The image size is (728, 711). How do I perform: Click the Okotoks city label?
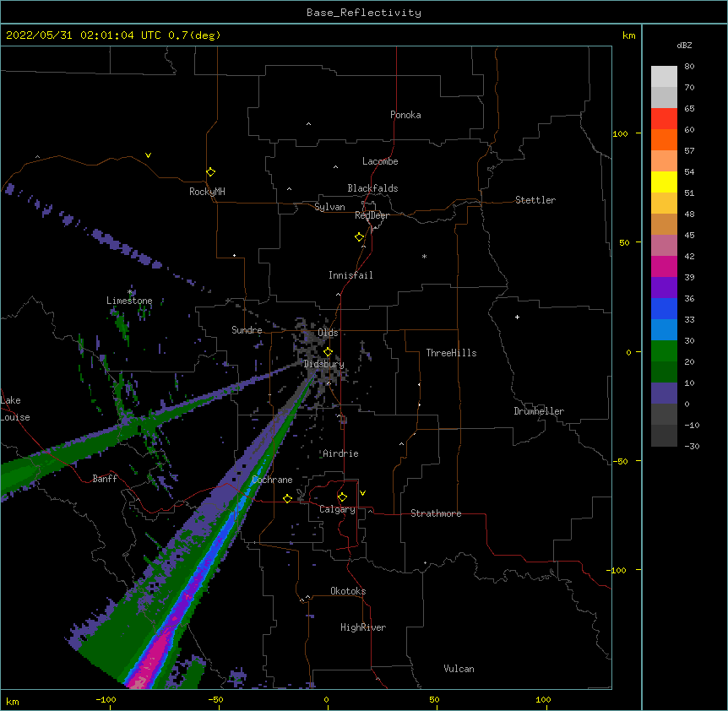348,591
